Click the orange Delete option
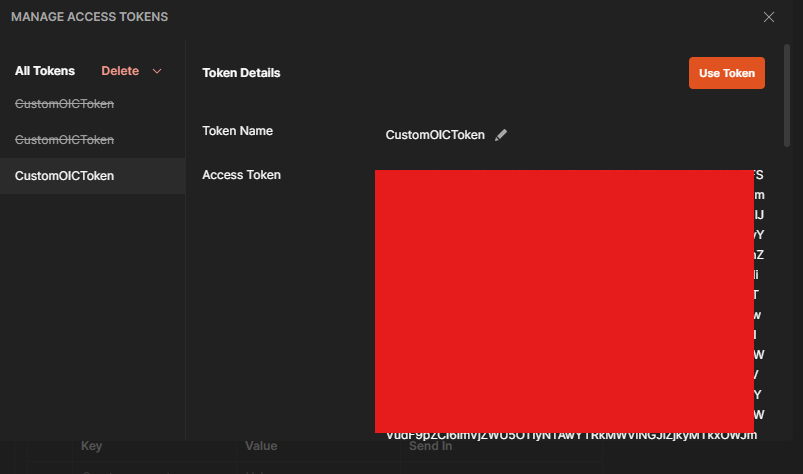The height and width of the screenshot is (474, 803). point(120,71)
